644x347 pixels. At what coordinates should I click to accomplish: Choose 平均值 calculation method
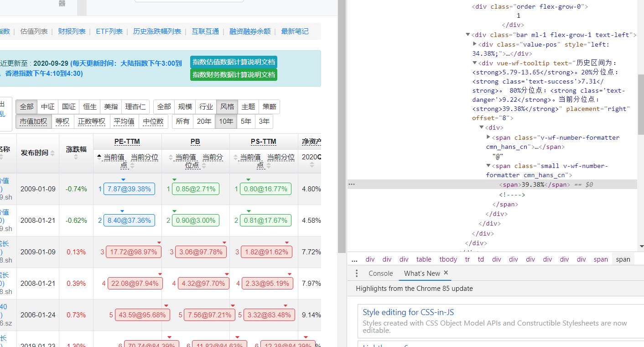[x=124, y=121]
